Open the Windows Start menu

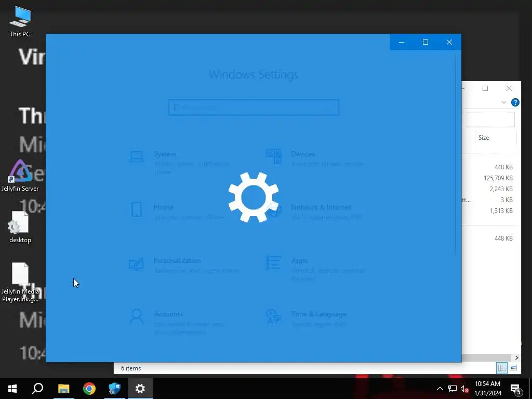coord(12,389)
